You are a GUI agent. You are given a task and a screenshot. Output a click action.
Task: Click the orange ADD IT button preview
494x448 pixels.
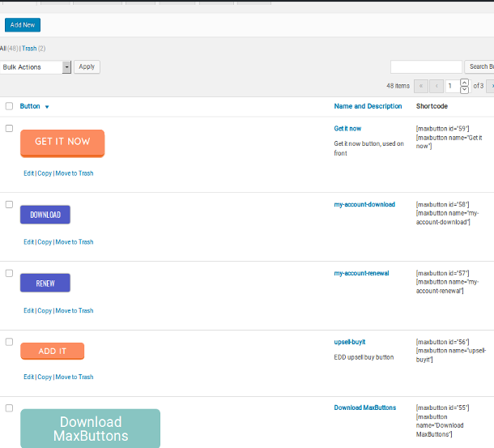(x=53, y=351)
